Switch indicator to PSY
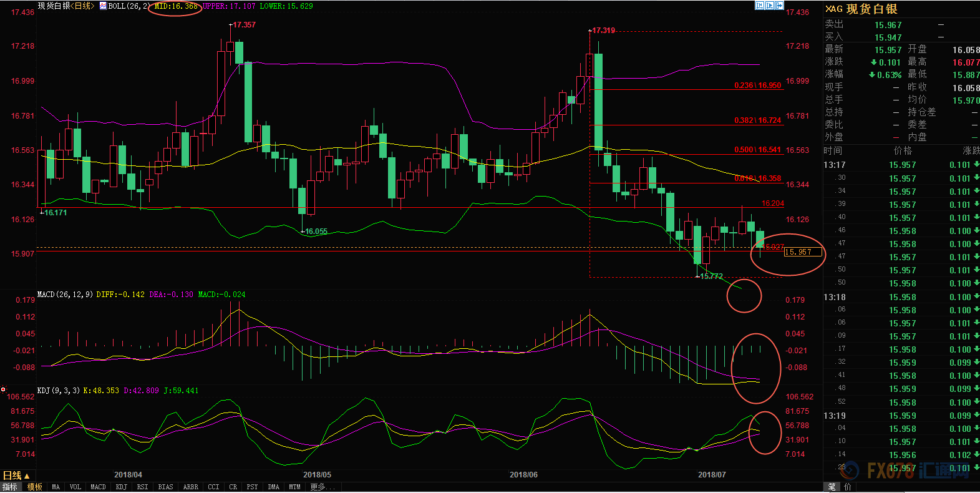The width and height of the screenshot is (980, 493). pyautogui.click(x=252, y=487)
